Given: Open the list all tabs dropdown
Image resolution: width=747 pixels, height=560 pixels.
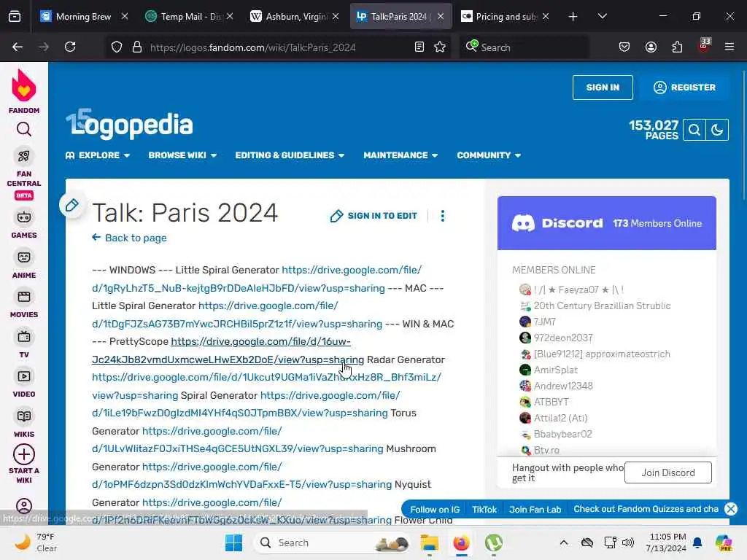Looking at the screenshot, I should coord(602,17).
